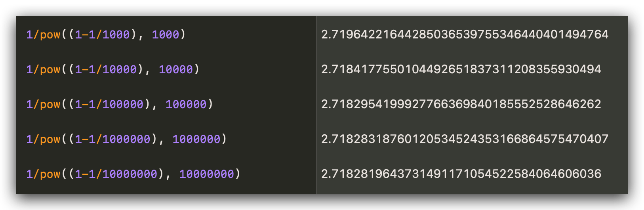
Task: Click the exponent 1000000 in fourth line
Action: (x=196, y=139)
